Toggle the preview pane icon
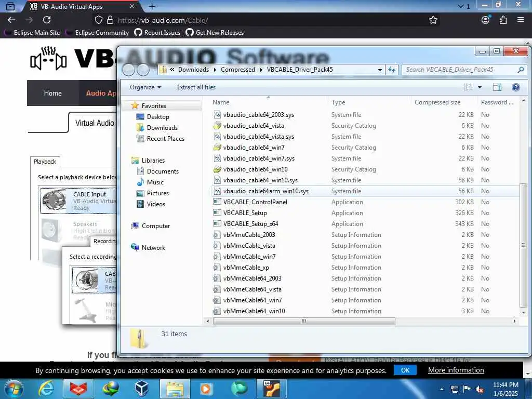 coord(497,87)
